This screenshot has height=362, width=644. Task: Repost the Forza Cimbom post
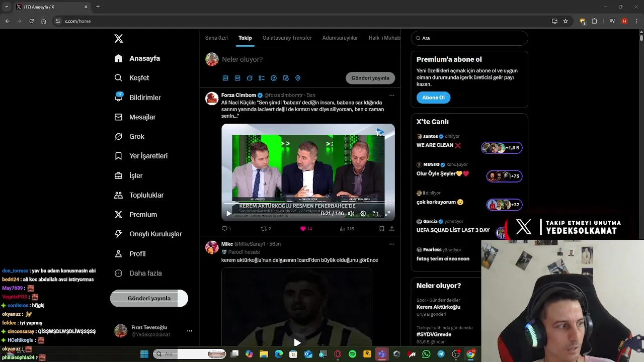(264, 229)
